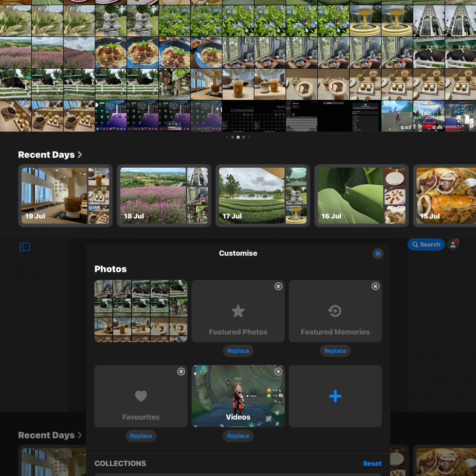Open the insect hotel photo in the grid
Screen dimensions: 476x476
(174, 84)
